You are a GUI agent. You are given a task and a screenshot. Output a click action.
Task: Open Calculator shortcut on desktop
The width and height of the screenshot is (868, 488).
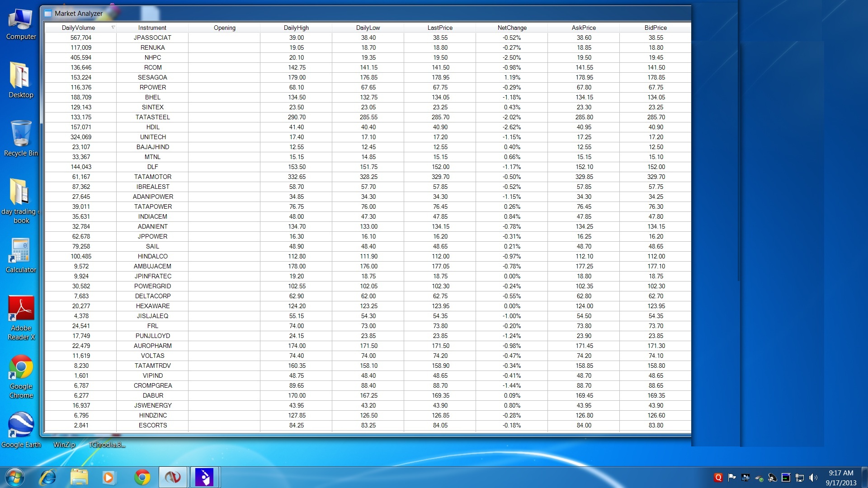[x=21, y=251]
